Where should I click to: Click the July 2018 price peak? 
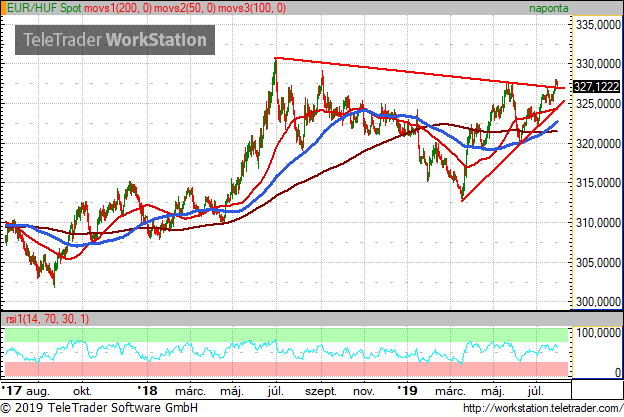(275, 59)
